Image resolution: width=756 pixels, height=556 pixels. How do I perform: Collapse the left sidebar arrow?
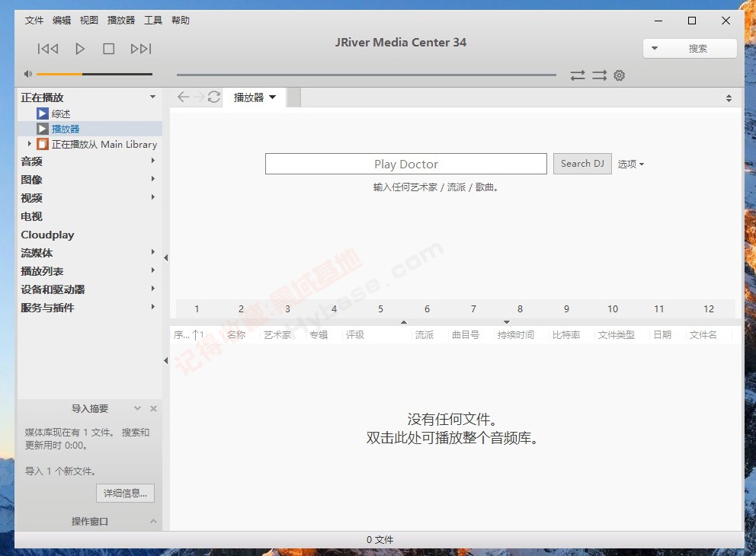166,257
